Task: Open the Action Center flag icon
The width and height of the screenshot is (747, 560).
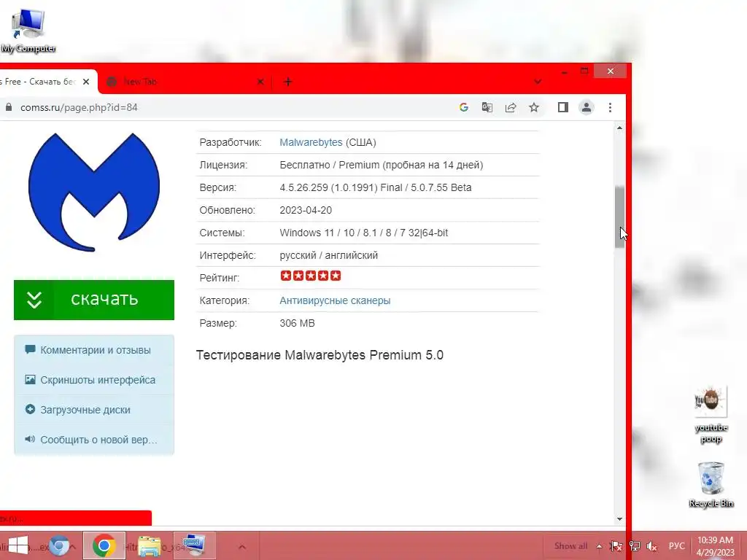Action: click(x=616, y=546)
